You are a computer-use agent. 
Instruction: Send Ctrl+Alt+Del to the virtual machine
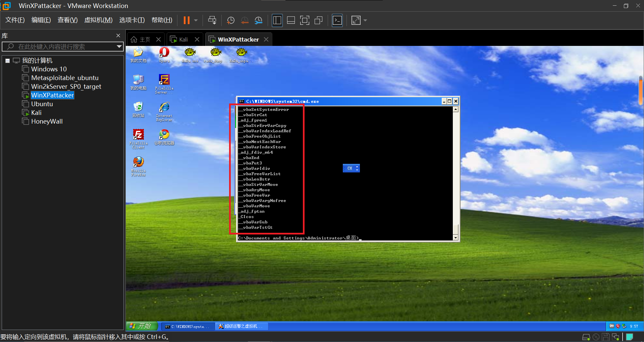[x=212, y=20]
